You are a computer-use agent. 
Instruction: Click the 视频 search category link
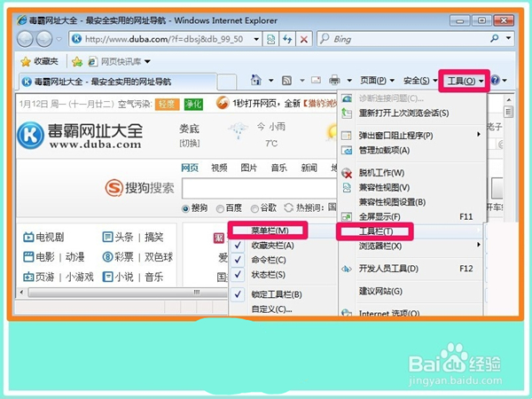(219, 168)
